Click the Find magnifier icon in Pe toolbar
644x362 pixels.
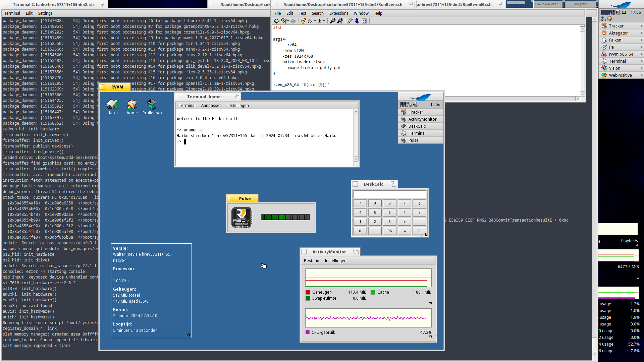333,21
